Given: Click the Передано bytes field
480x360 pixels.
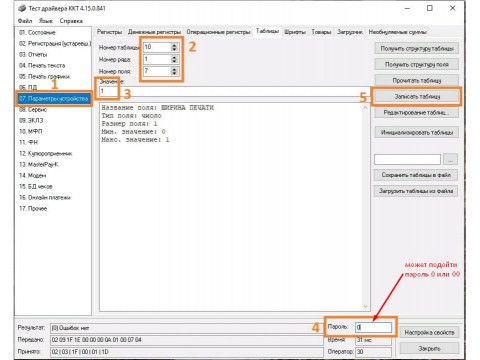Looking at the screenshot, I should pos(186,340).
